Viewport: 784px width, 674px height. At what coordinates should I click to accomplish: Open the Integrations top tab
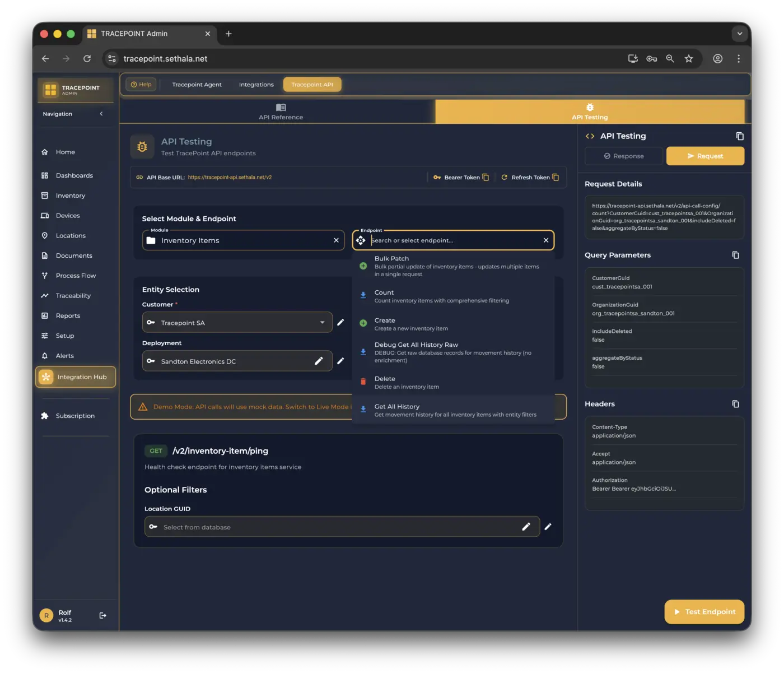[x=256, y=85]
